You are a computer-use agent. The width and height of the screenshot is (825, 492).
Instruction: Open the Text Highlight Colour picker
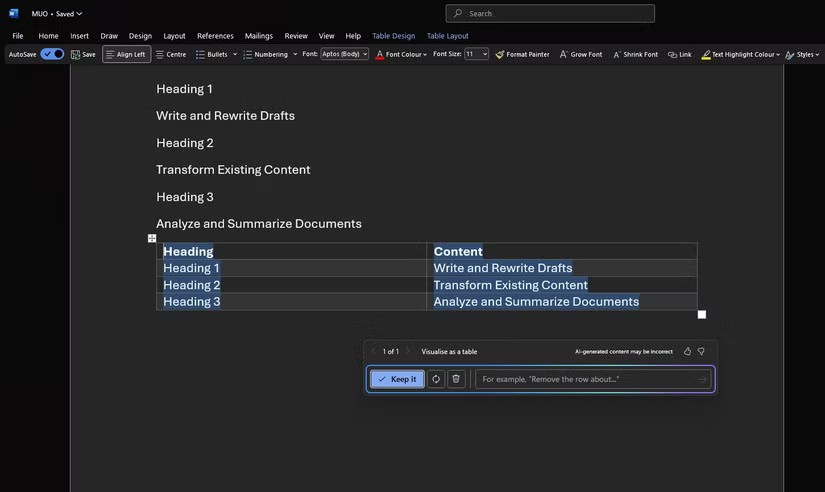click(x=740, y=54)
